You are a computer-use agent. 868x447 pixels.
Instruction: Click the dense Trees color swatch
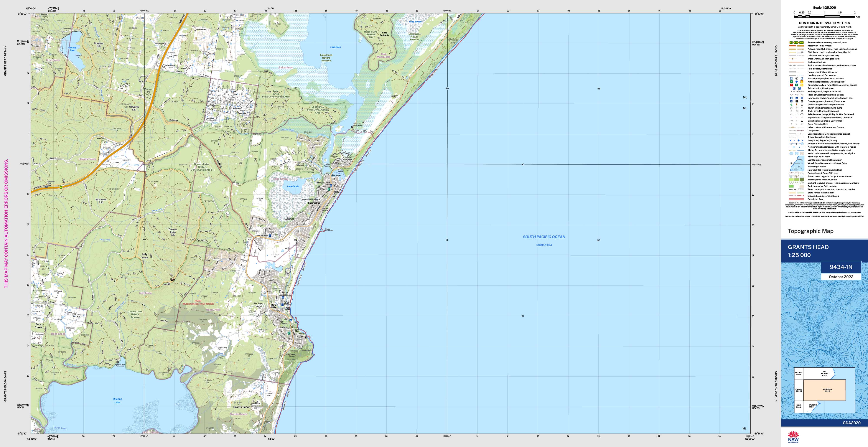pyautogui.click(x=802, y=180)
